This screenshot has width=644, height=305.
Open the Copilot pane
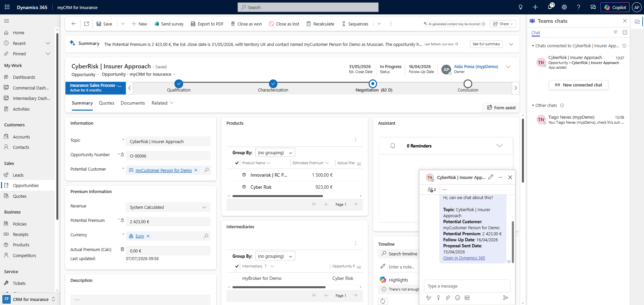click(615, 7)
